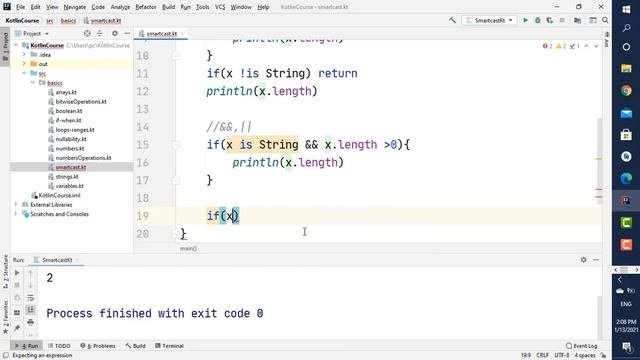Collapse all in the Project panel
This screenshot has width=640, height=360.
pos(99,33)
